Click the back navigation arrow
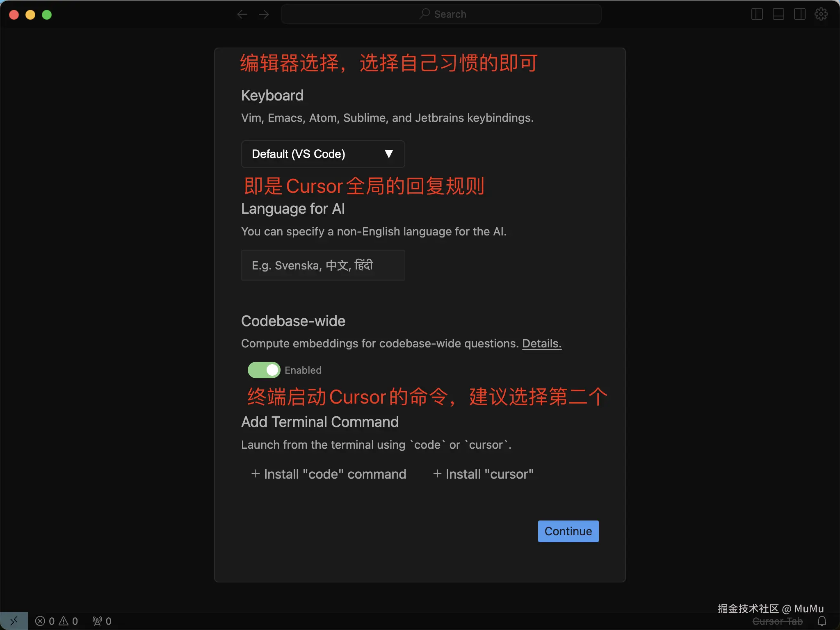This screenshot has height=630, width=840. [242, 14]
